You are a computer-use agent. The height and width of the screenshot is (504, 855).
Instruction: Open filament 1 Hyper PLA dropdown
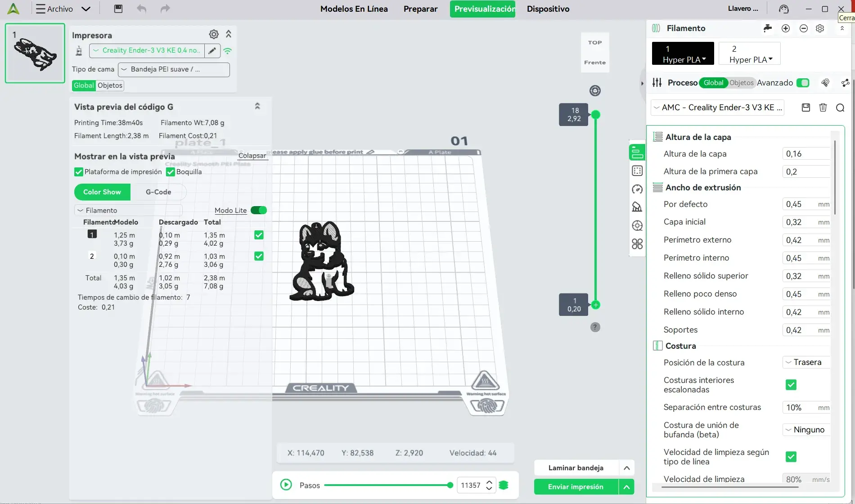683,54
